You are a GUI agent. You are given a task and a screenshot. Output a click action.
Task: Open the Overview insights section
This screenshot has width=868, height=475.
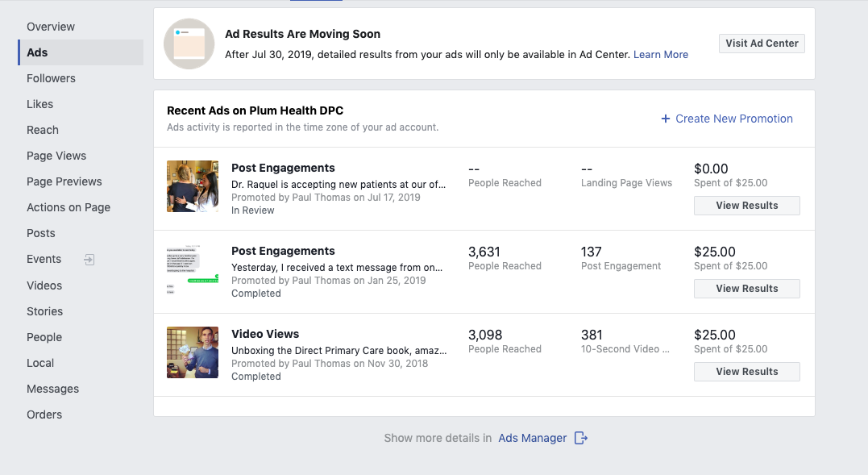click(51, 27)
